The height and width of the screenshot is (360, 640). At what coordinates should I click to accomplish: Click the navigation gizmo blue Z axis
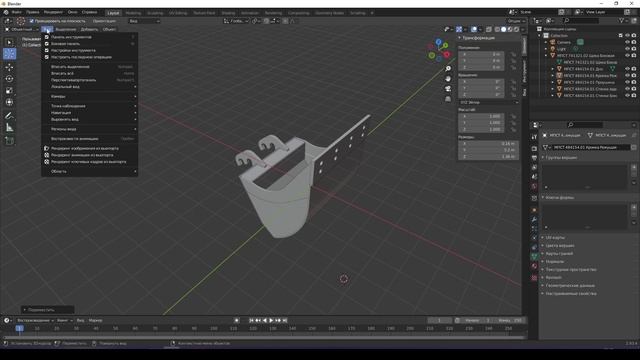click(x=439, y=42)
